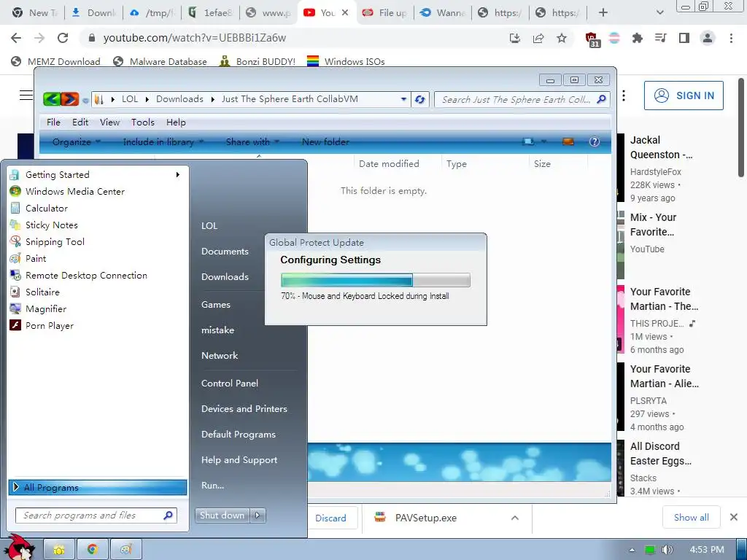
Task: Bookmark this page with the star icon
Action: click(562, 38)
